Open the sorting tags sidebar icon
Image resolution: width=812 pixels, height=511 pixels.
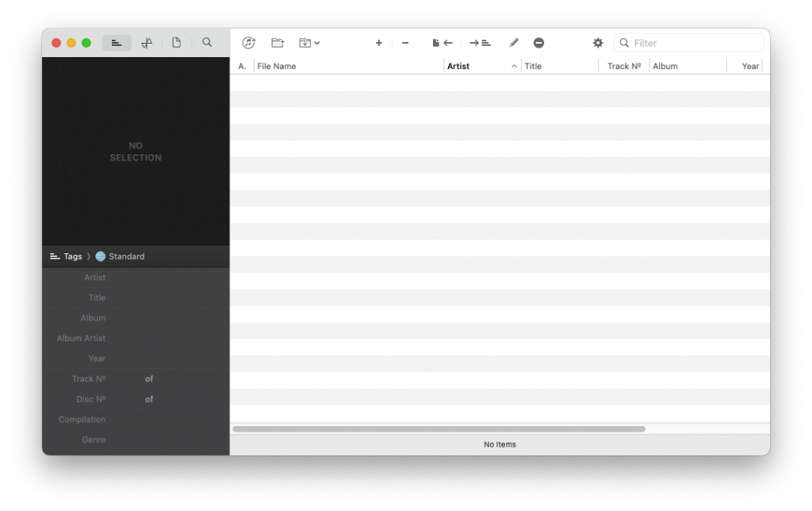click(147, 43)
